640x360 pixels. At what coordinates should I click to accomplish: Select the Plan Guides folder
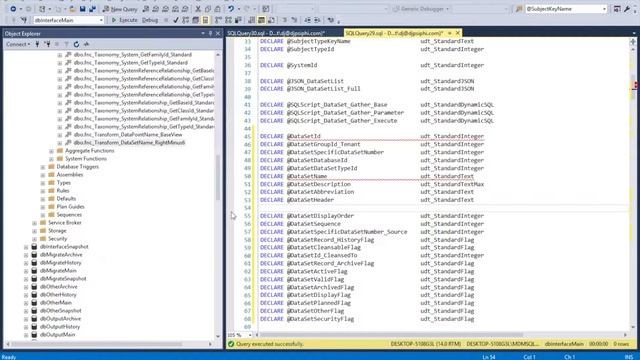[x=70, y=207]
